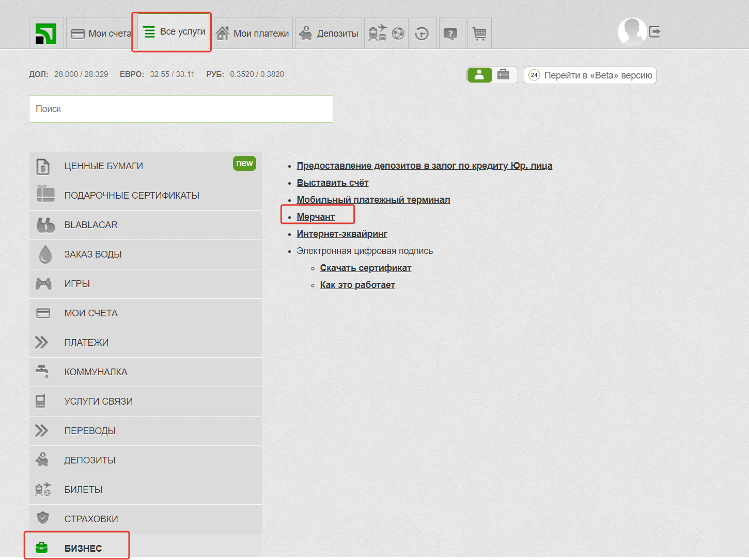
Task: Open the tickets and travel toolbar icon
Action: point(386,34)
